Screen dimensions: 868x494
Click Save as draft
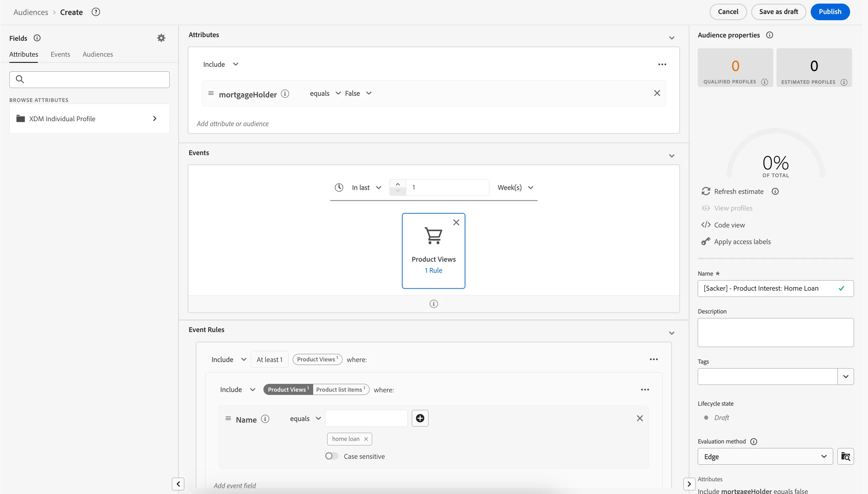click(x=778, y=12)
